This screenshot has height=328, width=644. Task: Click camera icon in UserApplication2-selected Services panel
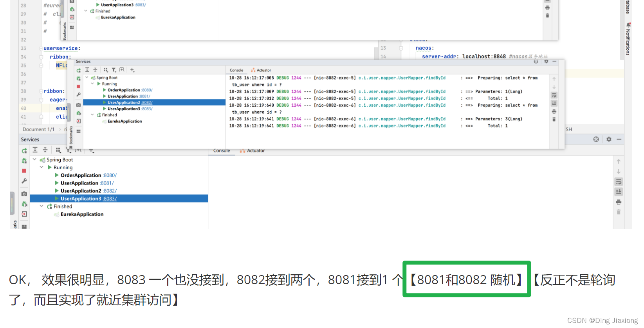coord(79,105)
